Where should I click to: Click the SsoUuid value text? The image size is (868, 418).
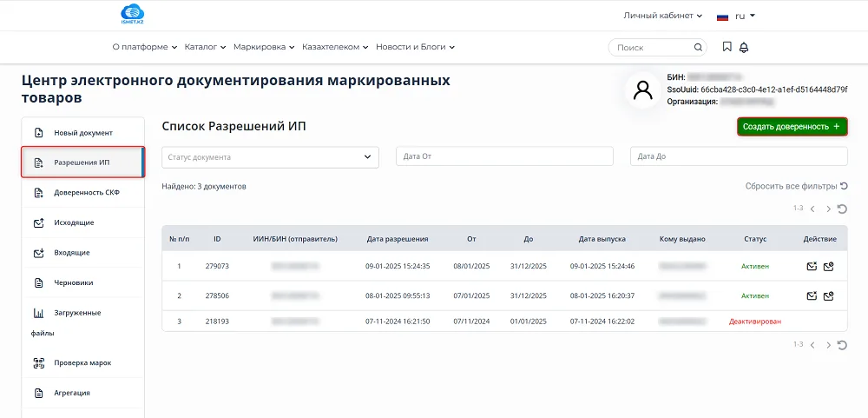(x=774, y=90)
